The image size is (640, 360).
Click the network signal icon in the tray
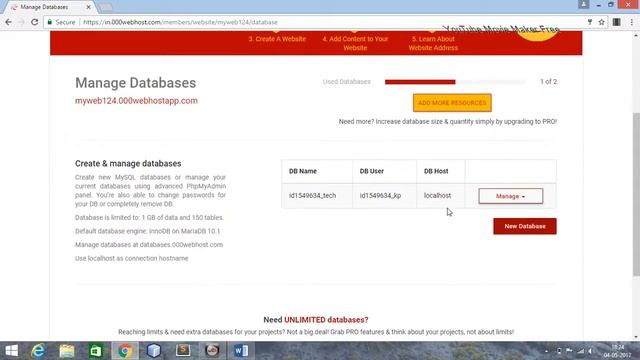pos(580,351)
